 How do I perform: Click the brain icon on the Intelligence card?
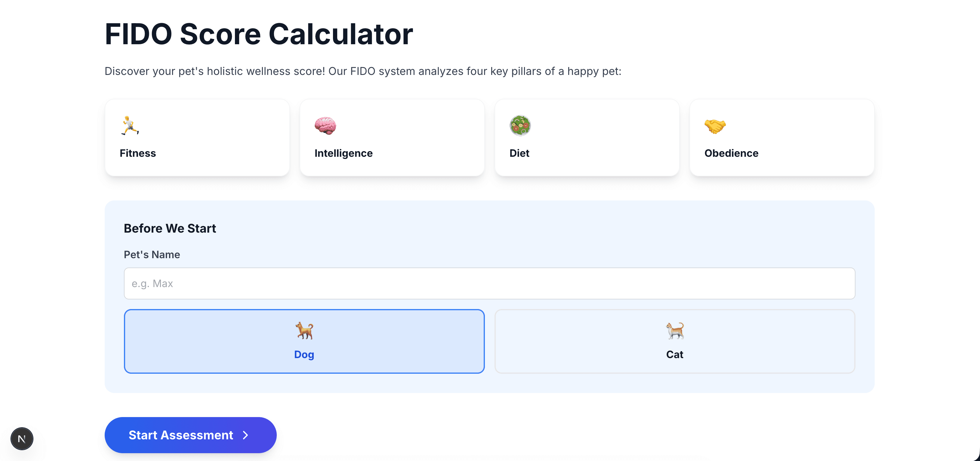click(x=326, y=125)
